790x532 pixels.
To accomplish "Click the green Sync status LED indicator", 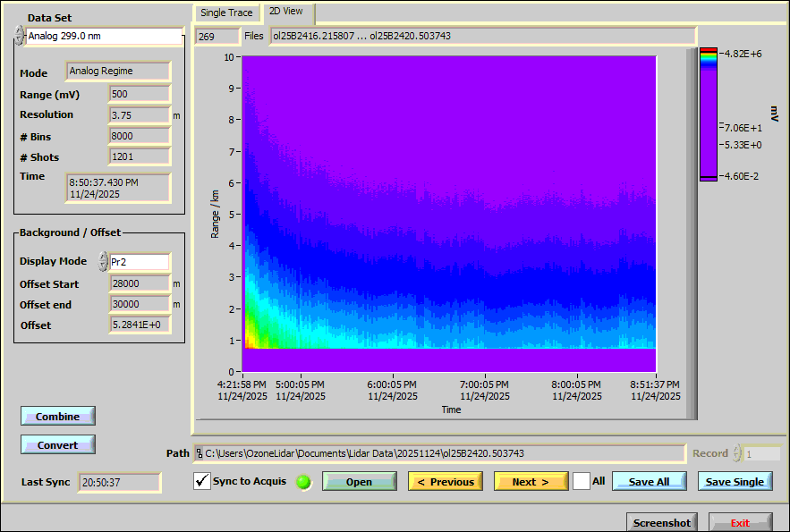I will (x=304, y=482).
